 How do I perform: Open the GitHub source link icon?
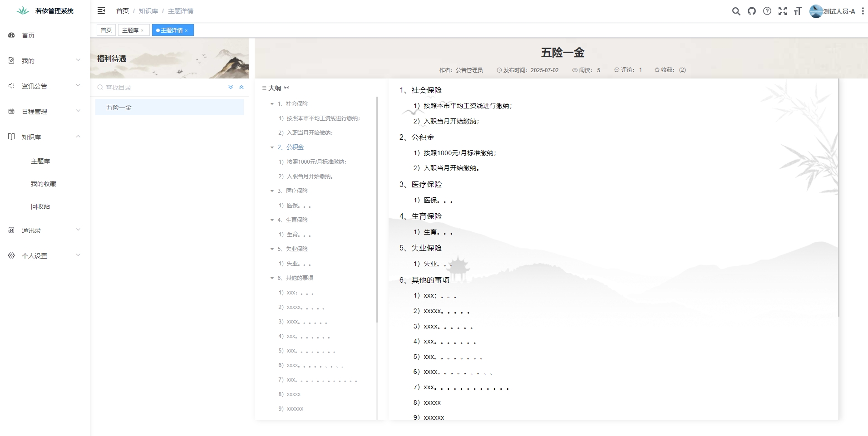(x=752, y=11)
